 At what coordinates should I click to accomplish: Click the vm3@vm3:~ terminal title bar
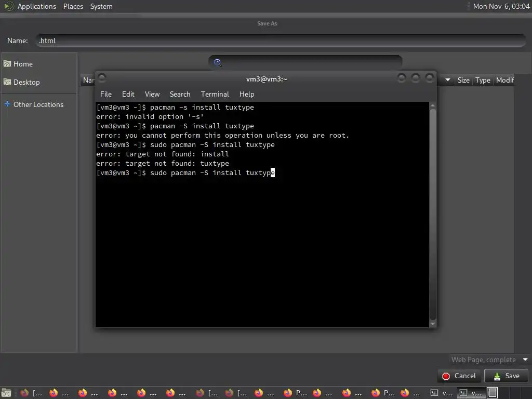(x=267, y=79)
